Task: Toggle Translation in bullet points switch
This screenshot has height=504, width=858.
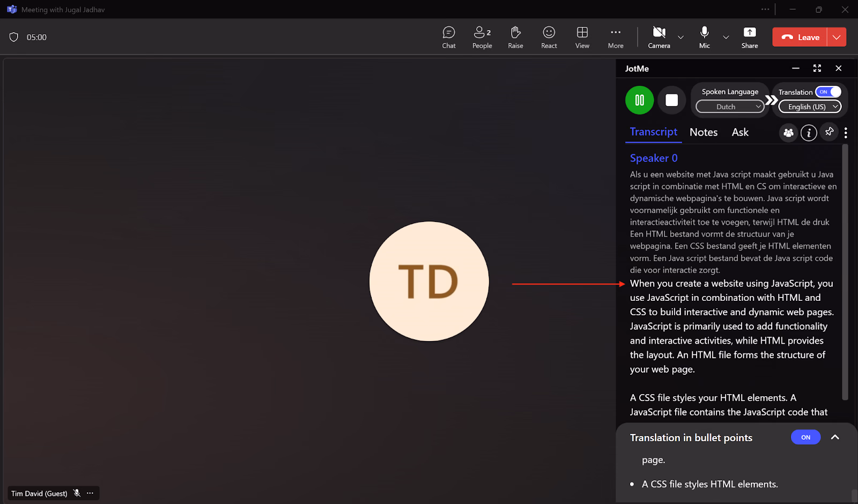Action: (805, 437)
